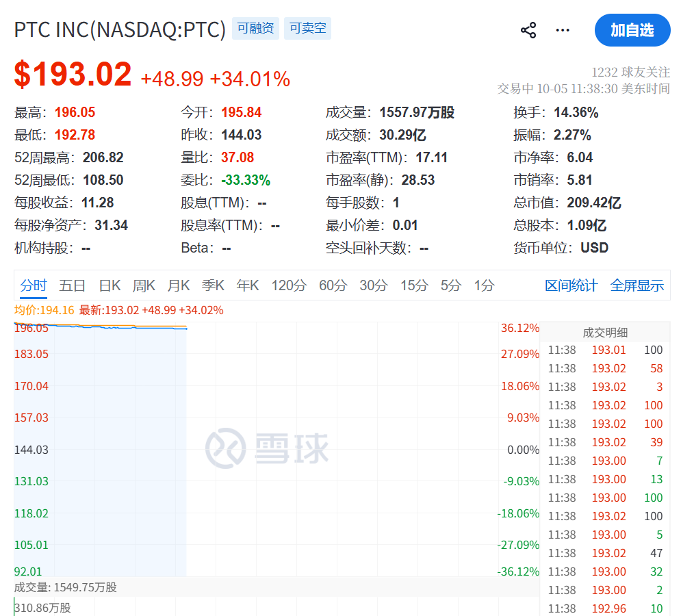Select the 分时 chart tab
The image size is (694, 616).
tap(34, 285)
